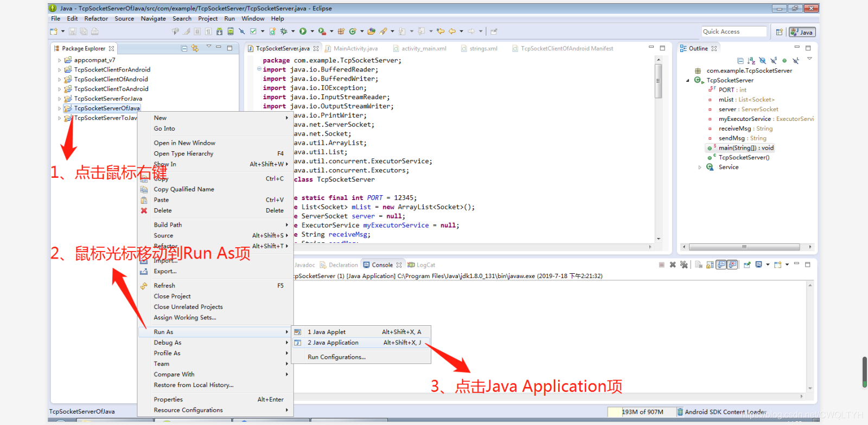Click the Back navigation arrow icon
The height and width of the screenshot is (425, 868).
(x=452, y=31)
